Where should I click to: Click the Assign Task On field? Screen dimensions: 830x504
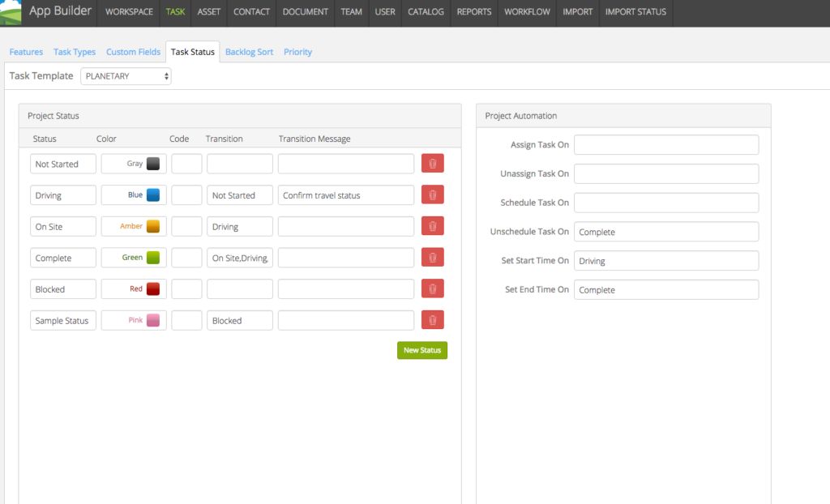[x=666, y=144]
